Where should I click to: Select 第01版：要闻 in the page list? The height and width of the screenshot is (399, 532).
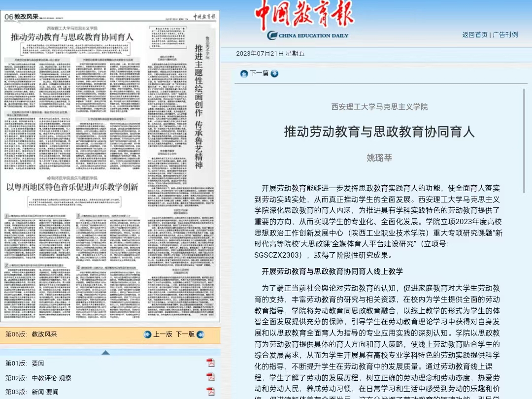pyautogui.click(x=25, y=364)
